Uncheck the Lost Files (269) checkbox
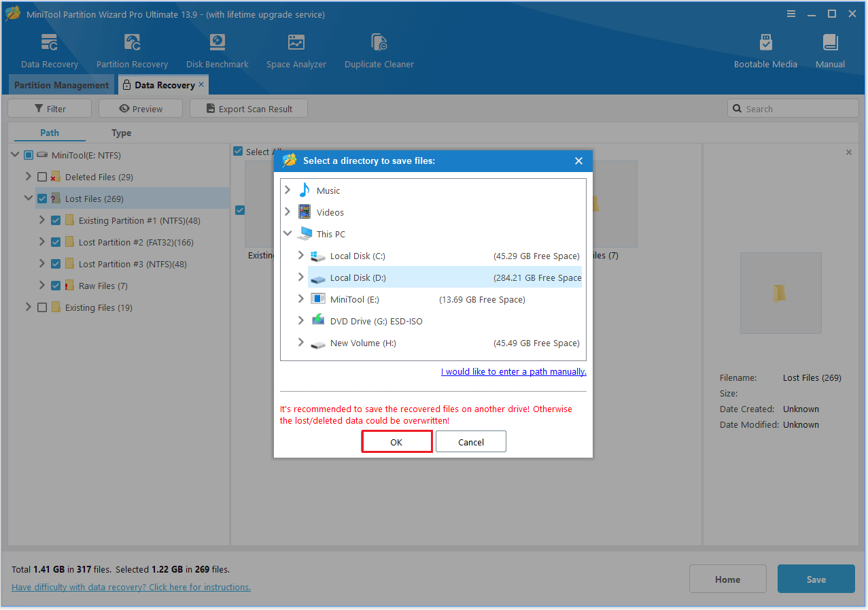This screenshot has width=868, height=610. pyautogui.click(x=42, y=199)
